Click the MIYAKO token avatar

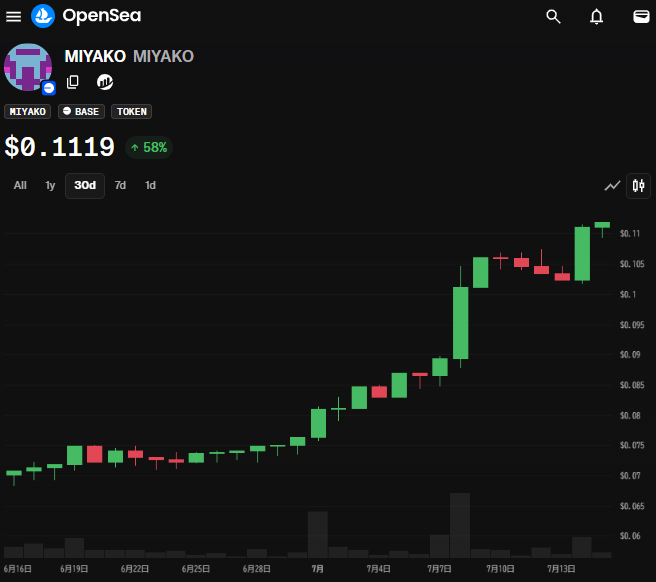[28, 67]
